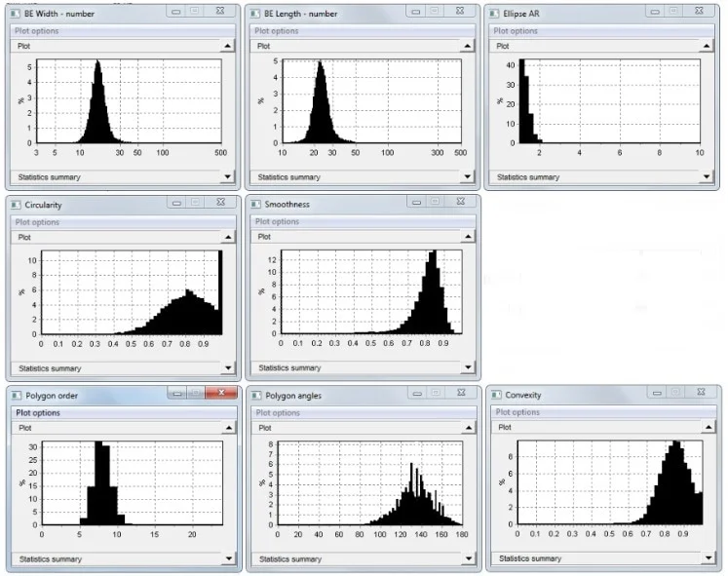
Task: Collapse the Plot section in BE Width window
Action: 228,46
